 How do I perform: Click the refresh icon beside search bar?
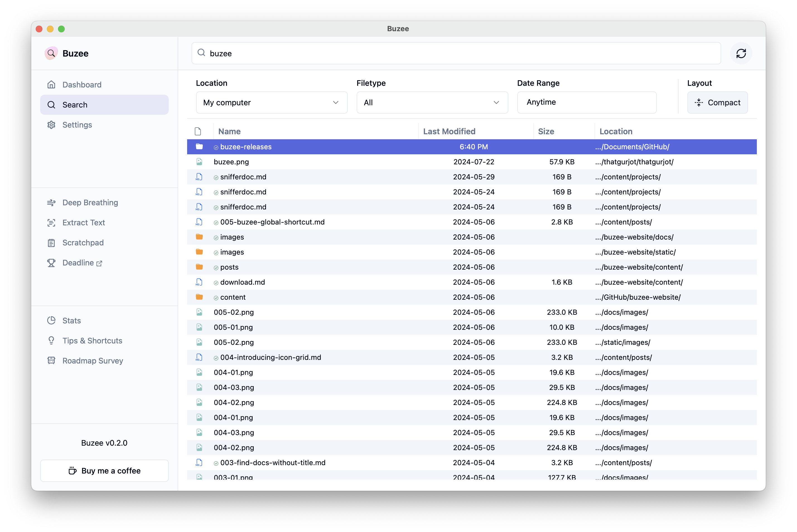(741, 53)
